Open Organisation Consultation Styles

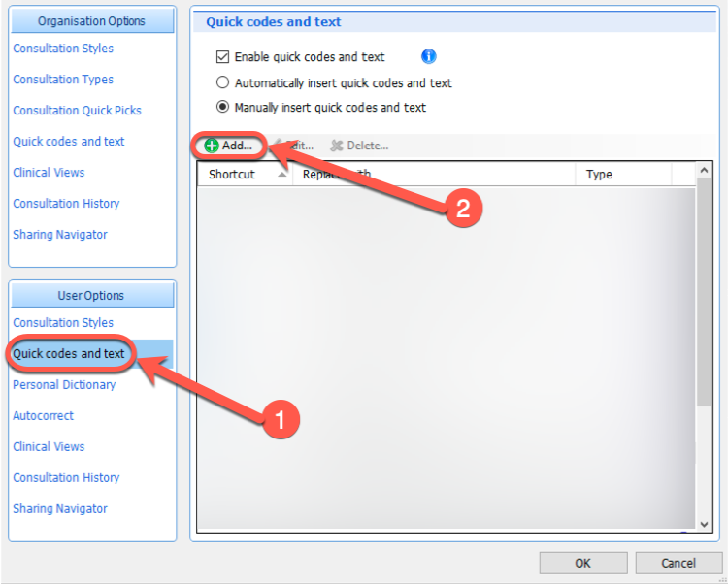[x=63, y=49]
